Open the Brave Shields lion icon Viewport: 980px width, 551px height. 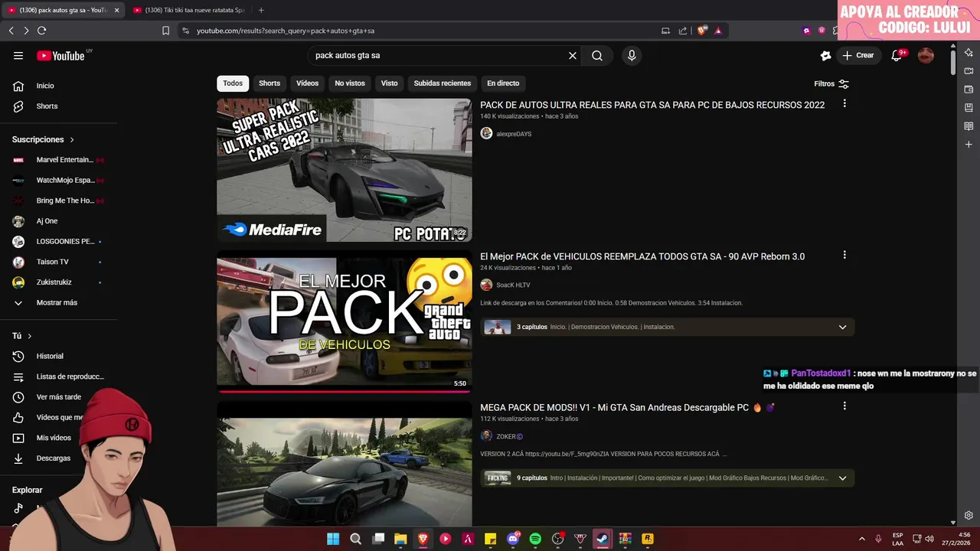click(x=701, y=31)
